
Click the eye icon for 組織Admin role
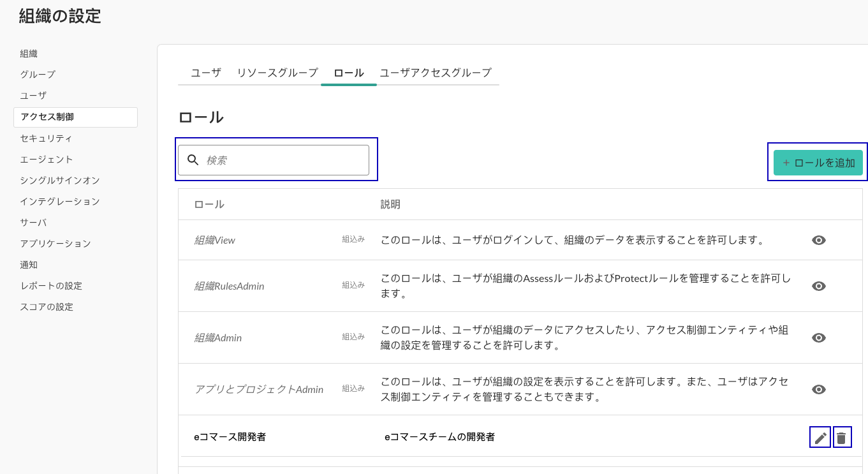click(x=819, y=337)
